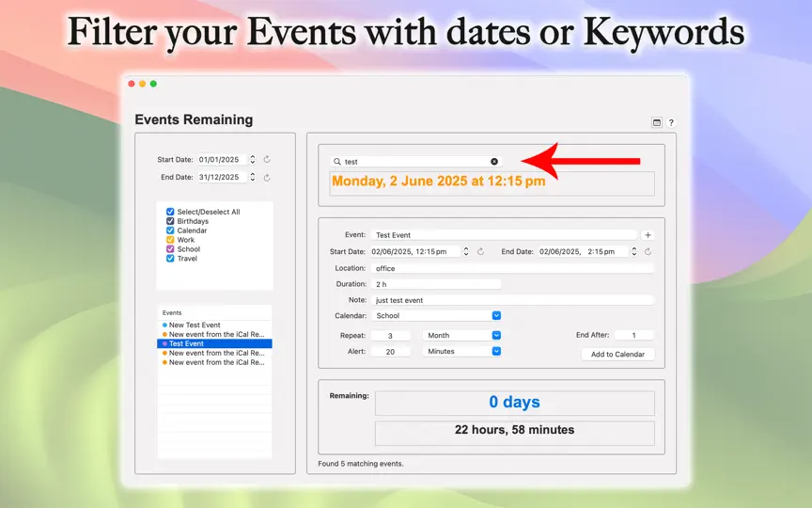Click the sidebar Start Date field 01/01/2025
Image resolution: width=812 pixels, height=508 pixels.
pos(222,160)
